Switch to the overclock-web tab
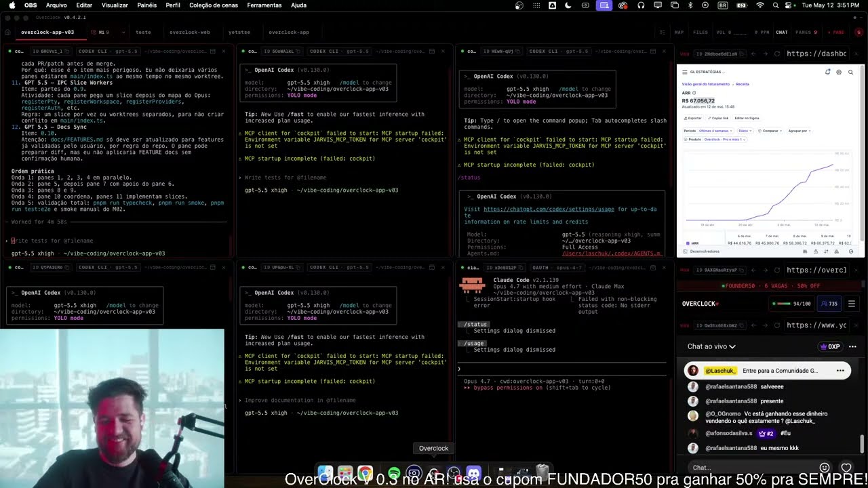Screen dimensions: 868x488 coord(190,32)
